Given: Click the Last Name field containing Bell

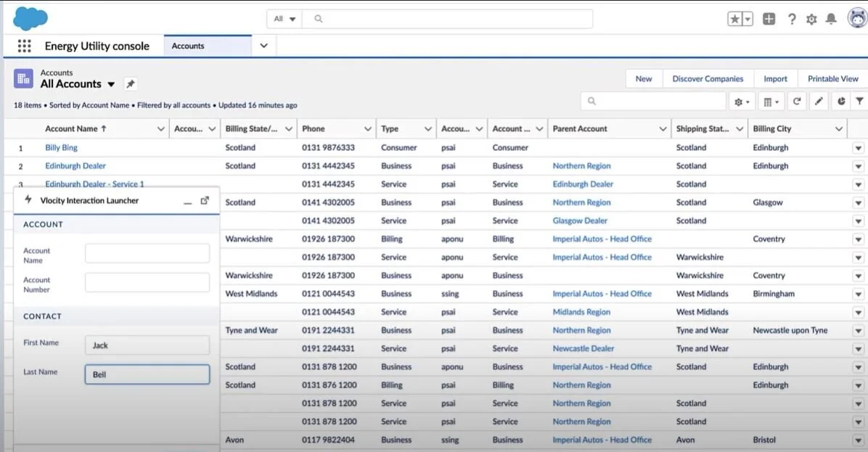Looking at the screenshot, I should pyautogui.click(x=147, y=374).
